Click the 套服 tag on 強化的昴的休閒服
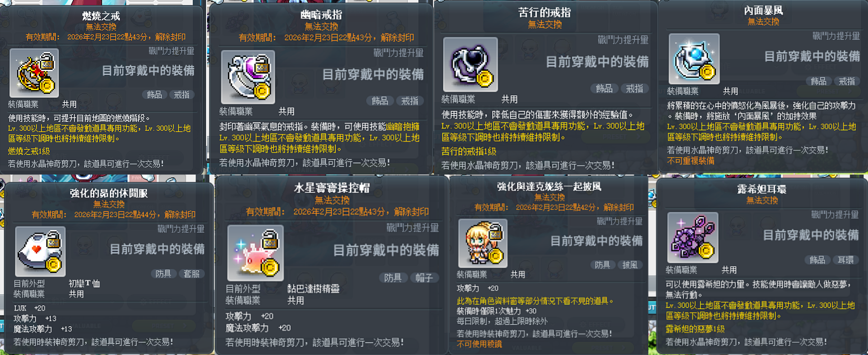This screenshot has height=355, width=868. click(x=191, y=274)
